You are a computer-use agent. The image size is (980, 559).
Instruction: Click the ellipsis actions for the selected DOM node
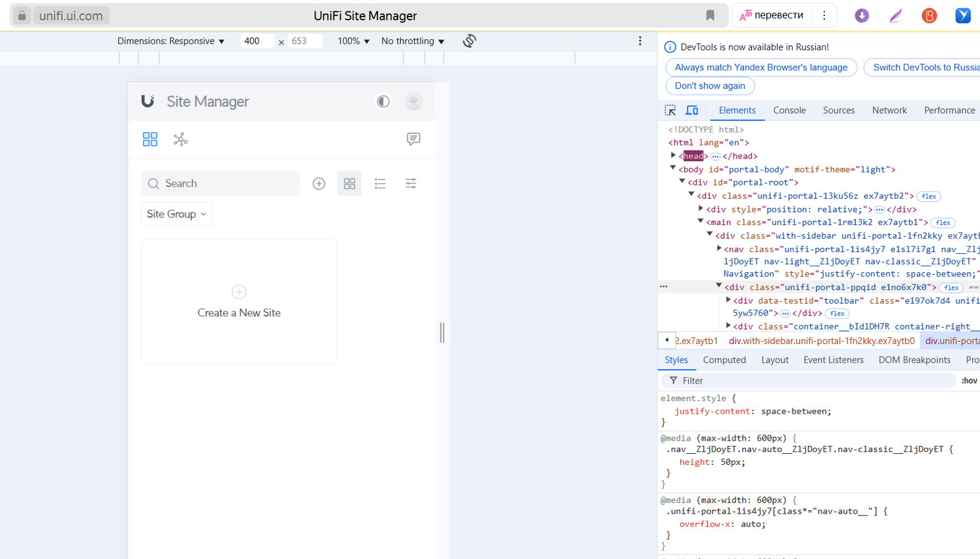tap(664, 287)
